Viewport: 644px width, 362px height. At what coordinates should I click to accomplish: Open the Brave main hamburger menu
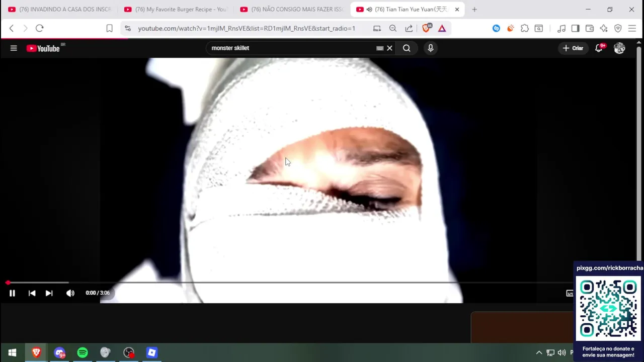coord(632,29)
